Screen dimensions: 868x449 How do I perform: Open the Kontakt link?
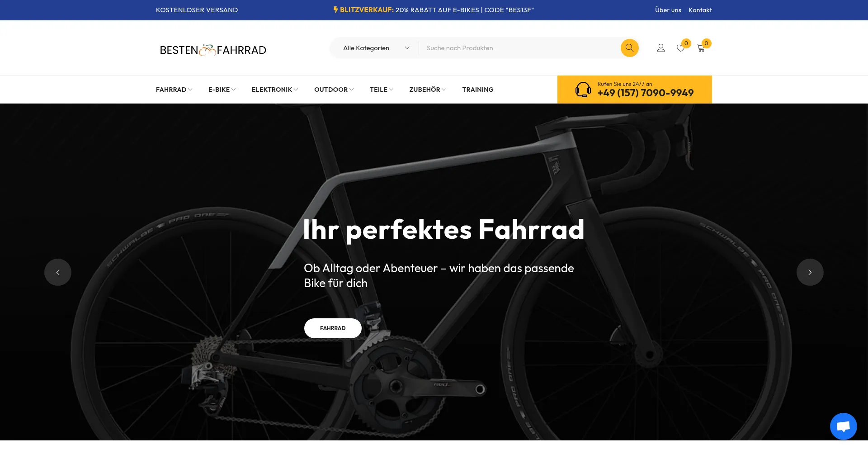pos(700,10)
